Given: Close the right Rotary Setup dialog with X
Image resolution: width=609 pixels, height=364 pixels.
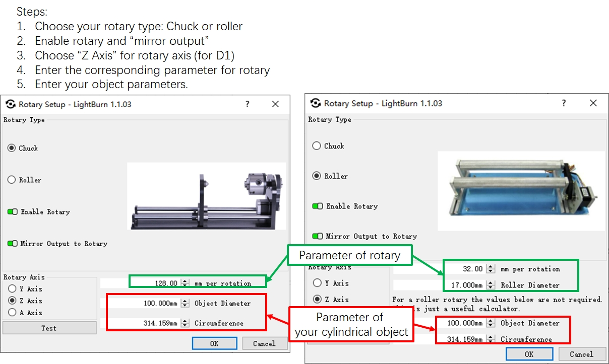Looking at the screenshot, I should [x=593, y=103].
